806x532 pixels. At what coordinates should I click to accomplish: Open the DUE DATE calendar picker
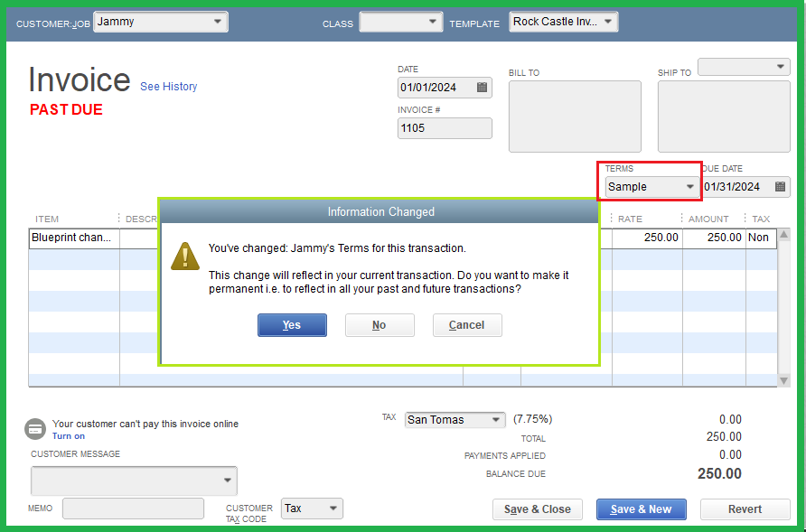[780, 186]
